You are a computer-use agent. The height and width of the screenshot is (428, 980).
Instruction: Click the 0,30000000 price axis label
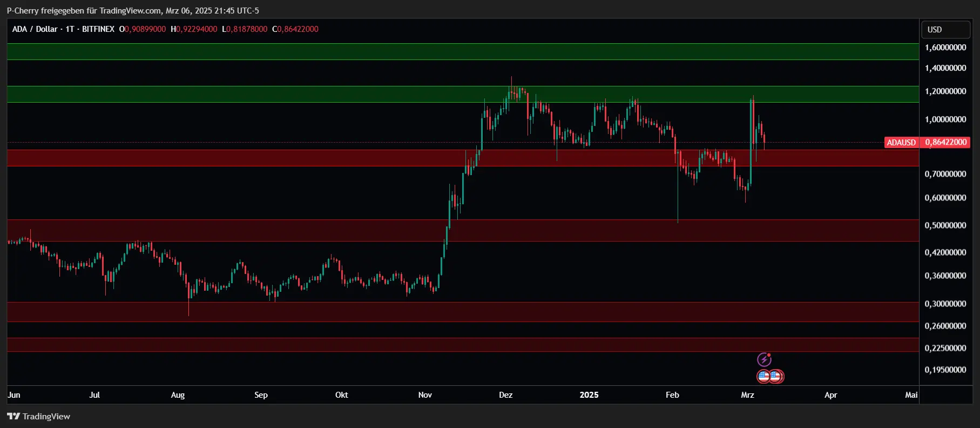[x=945, y=304]
